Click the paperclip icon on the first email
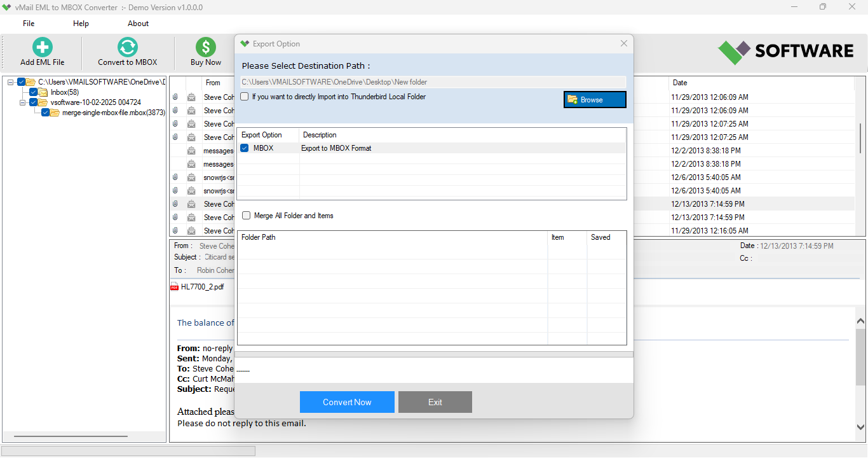The image size is (868, 458). point(175,97)
